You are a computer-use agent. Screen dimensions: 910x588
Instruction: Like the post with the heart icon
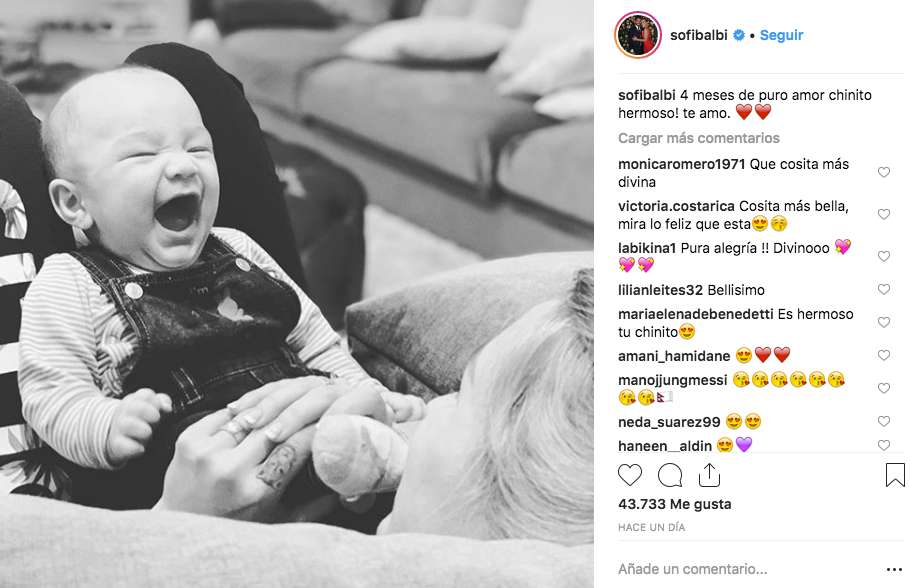click(x=630, y=475)
